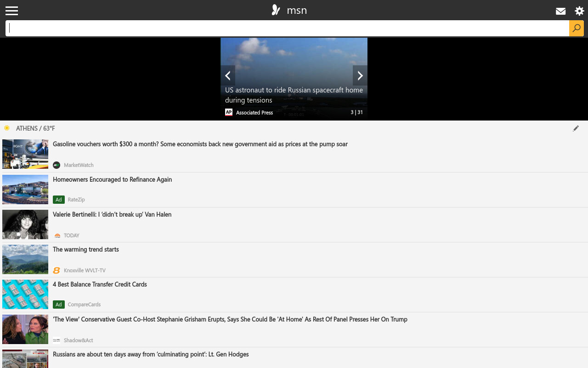Image resolution: width=588 pixels, height=368 pixels.
Task: Click the 3 | 31 slide counter
Action: (x=356, y=112)
